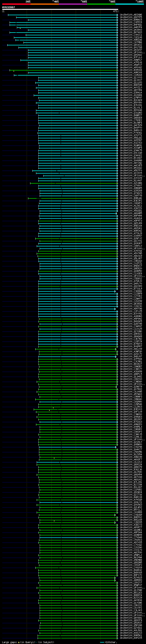
Task: Select hit label UniRef100_Q2JY03
Action: [131, 77]
